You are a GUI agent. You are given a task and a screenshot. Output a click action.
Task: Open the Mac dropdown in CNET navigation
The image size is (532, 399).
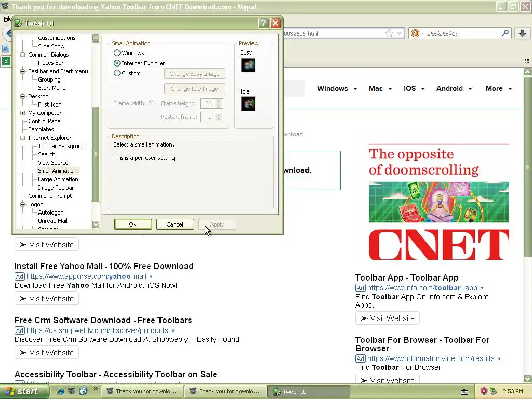380,88
